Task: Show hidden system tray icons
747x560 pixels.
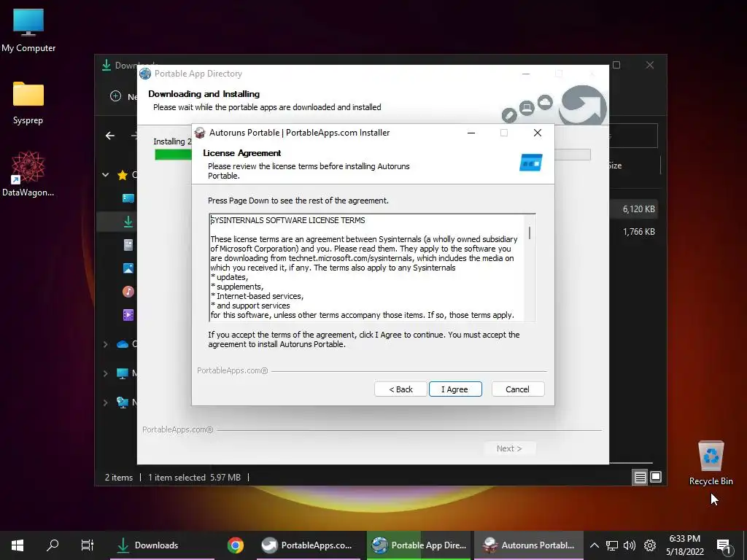Action: (x=594, y=545)
